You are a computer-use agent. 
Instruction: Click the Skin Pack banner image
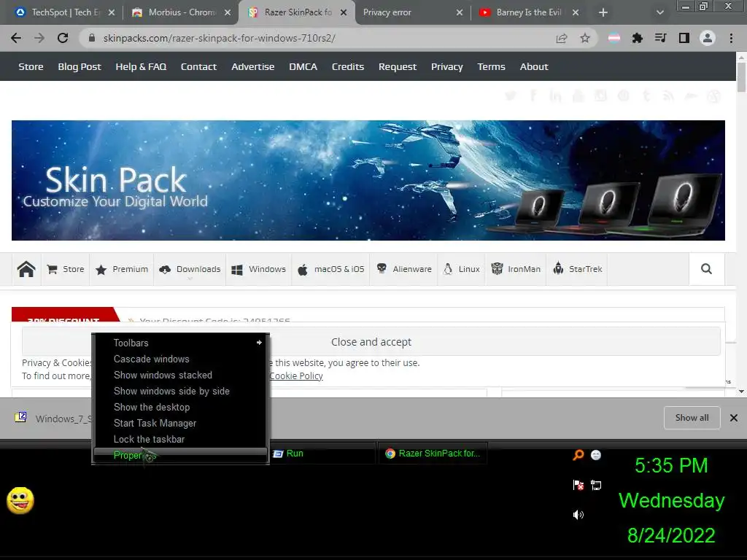coord(368,181)
